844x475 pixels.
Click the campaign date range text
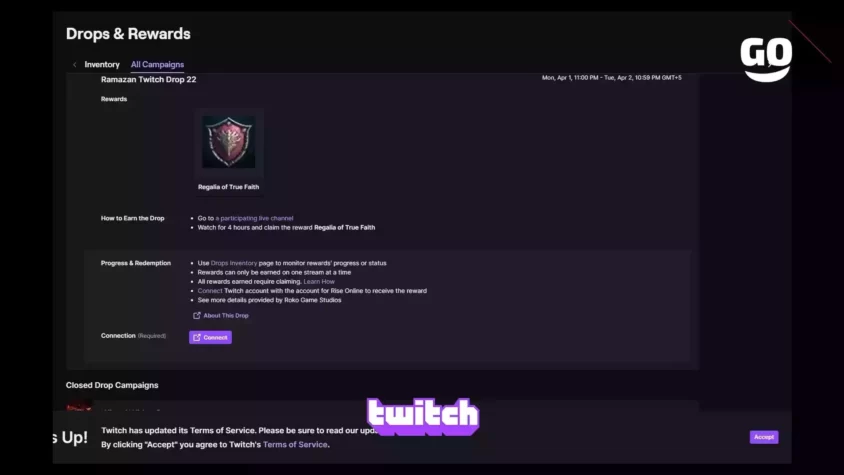(x=611, y=78)
